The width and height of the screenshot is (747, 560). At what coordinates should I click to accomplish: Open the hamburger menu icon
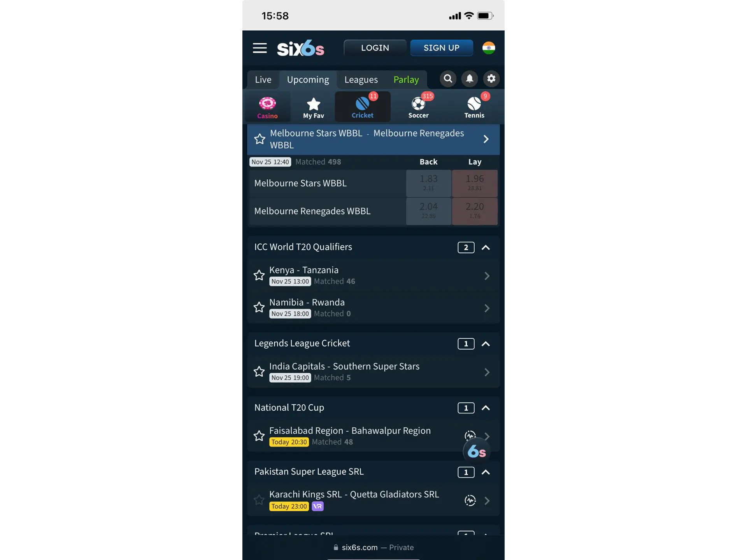[260, 48]
